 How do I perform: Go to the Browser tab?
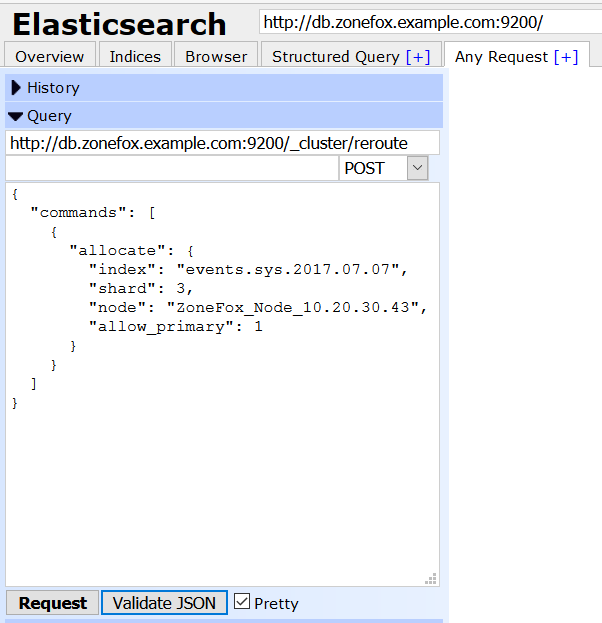pos(216,57)
